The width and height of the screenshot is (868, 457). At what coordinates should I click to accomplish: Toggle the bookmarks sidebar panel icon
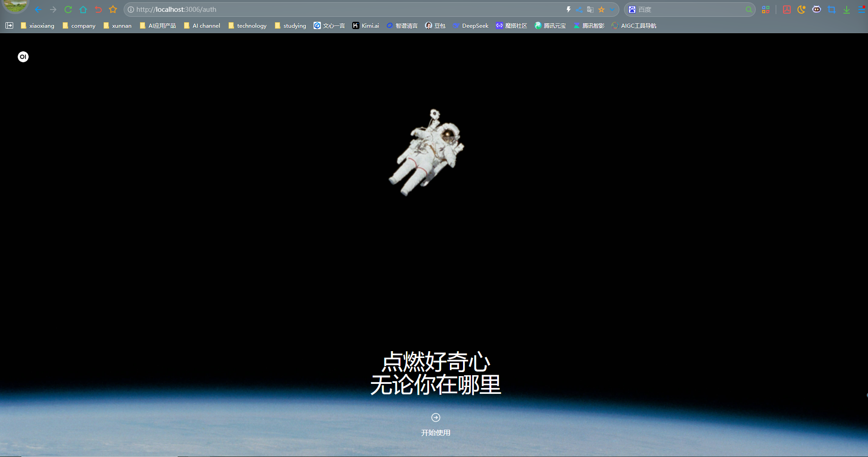(9, 26)
